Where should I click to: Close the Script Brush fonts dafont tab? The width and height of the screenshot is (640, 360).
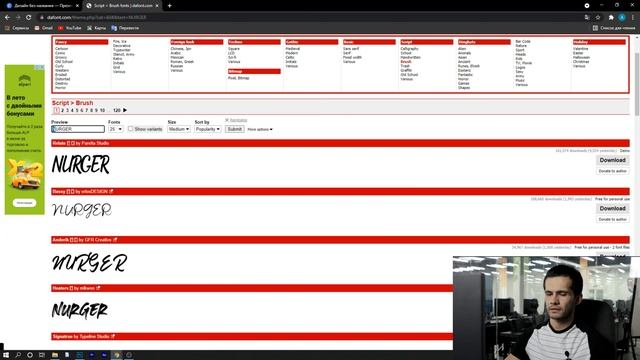click(157, 6)
